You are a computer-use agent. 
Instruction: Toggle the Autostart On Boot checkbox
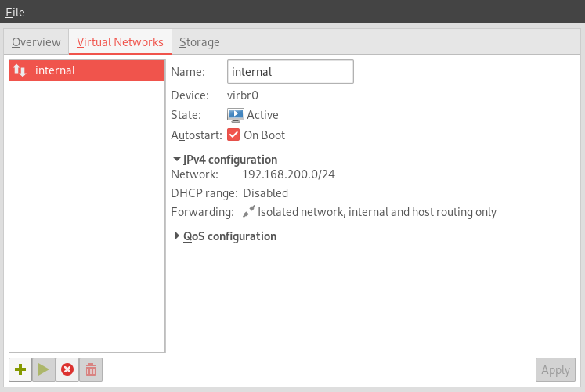233,135
